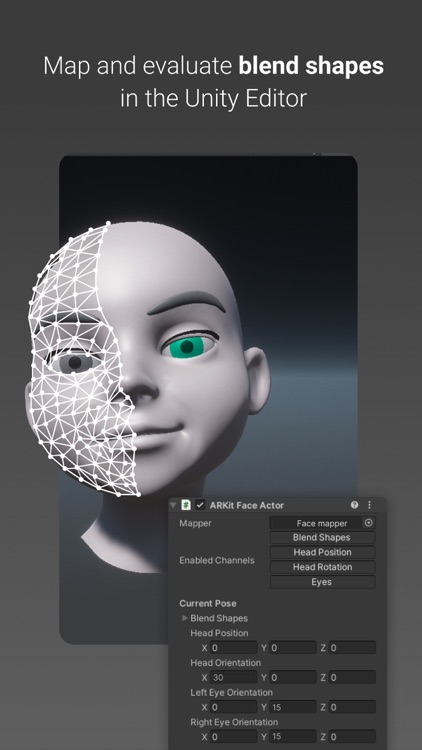
Task: Toggle the Blend Shapes channel button
Action: tap(322, 538)
